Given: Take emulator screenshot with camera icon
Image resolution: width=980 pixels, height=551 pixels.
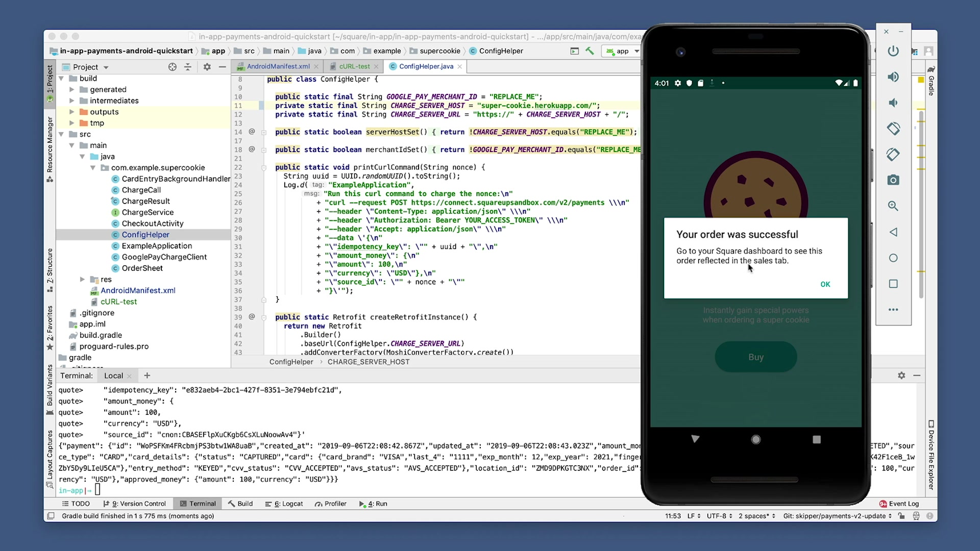Looking at the screenshot, I should (x=893, y=180).
